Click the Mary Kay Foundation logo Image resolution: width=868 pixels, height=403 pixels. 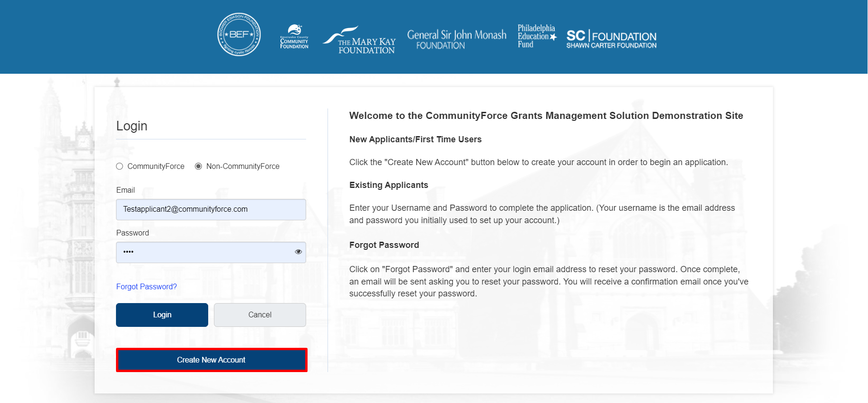point(360,40)
